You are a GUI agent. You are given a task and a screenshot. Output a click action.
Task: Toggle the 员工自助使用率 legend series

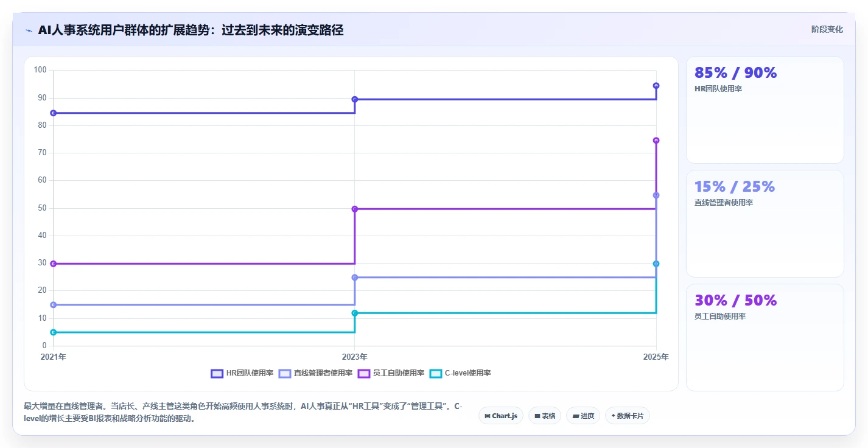[x=391, y=373]
